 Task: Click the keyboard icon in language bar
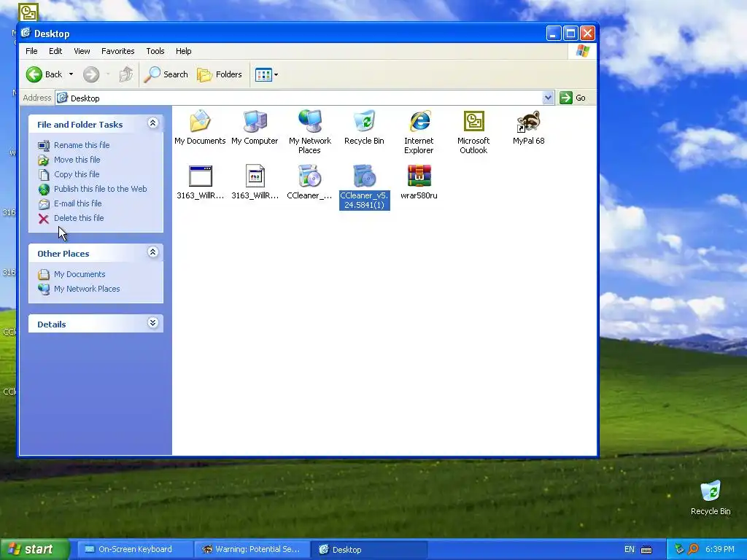[646, 550]
